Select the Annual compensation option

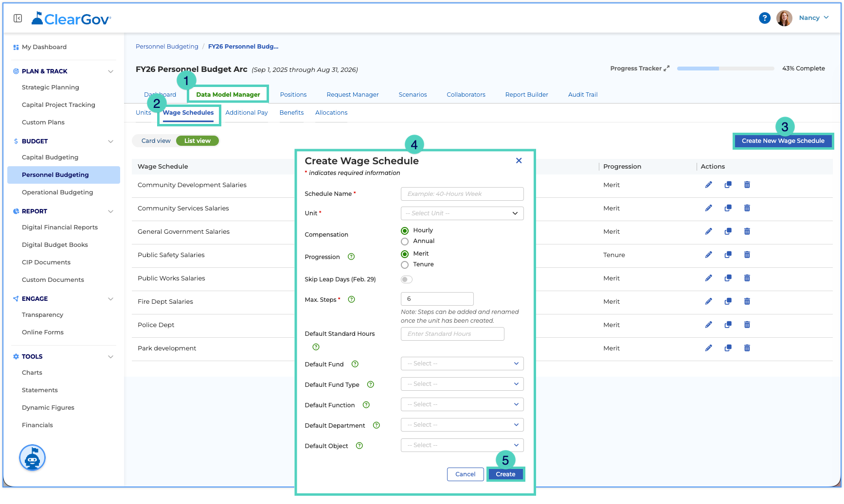(x=404, y=242)
